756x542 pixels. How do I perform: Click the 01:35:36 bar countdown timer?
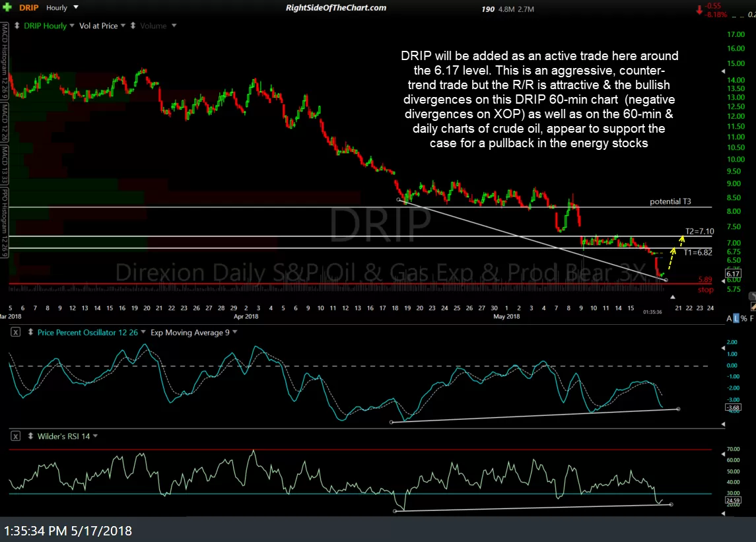(652, 312)
